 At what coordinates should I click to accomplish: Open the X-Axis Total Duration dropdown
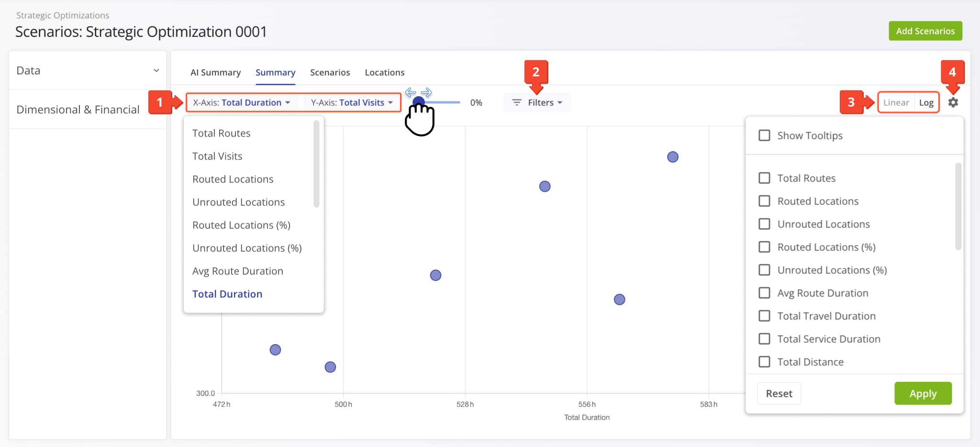(242, 102)
